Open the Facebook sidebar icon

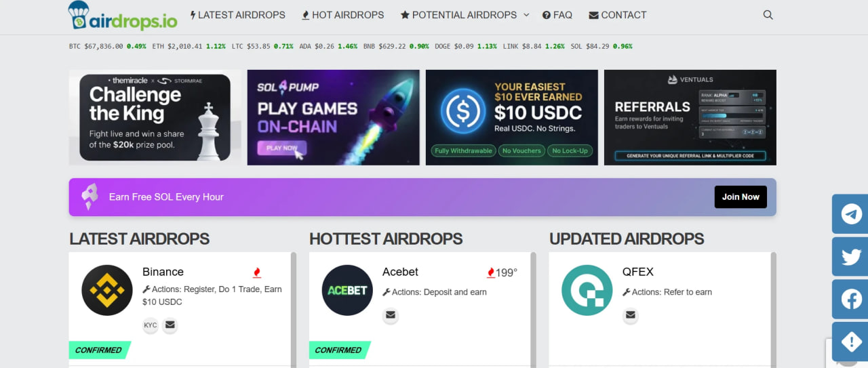pos(851,299)
